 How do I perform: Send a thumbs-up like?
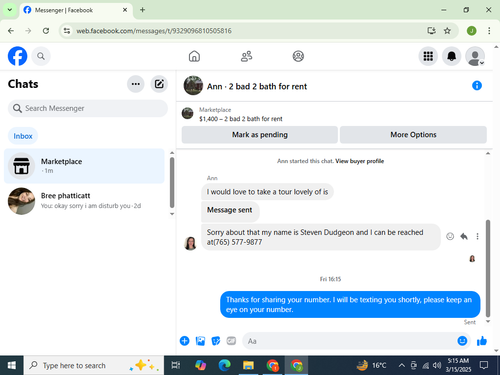(x=482, y=341)
